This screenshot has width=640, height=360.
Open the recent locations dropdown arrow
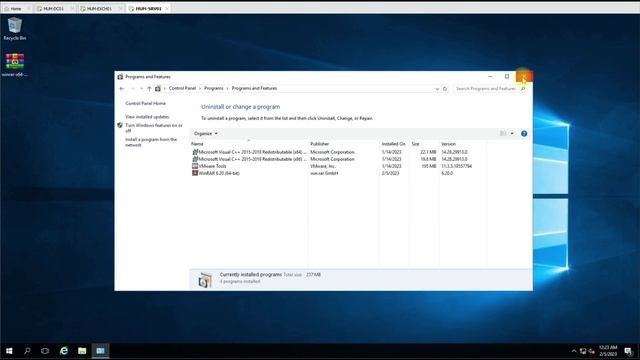[141, 89]
